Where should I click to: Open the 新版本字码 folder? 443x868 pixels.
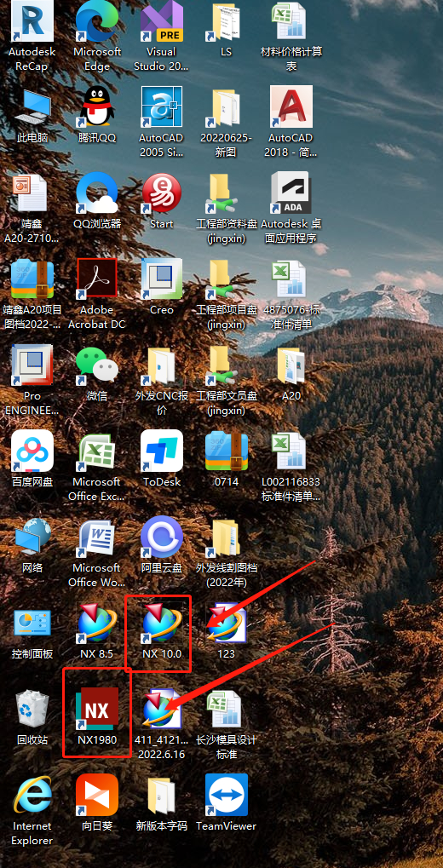pos(161,795)
